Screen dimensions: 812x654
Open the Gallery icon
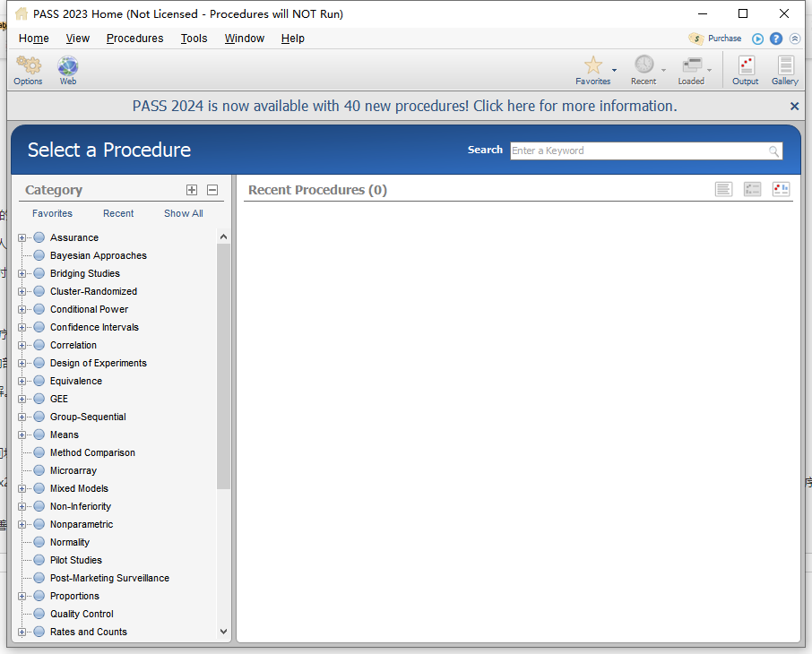coord(786,65)
